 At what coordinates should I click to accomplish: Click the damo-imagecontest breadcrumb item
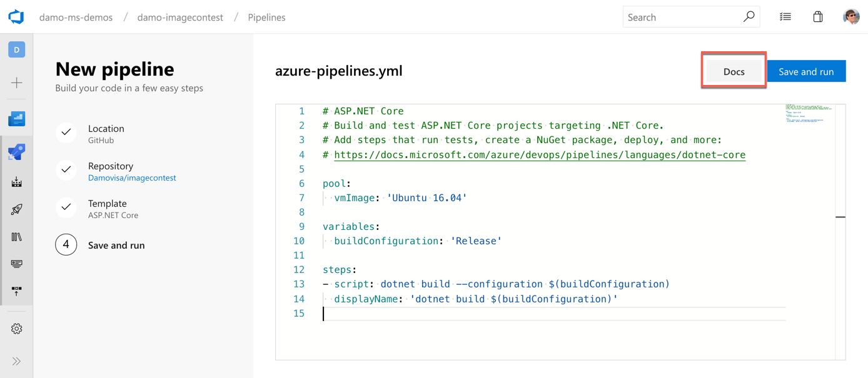[180, 17]
